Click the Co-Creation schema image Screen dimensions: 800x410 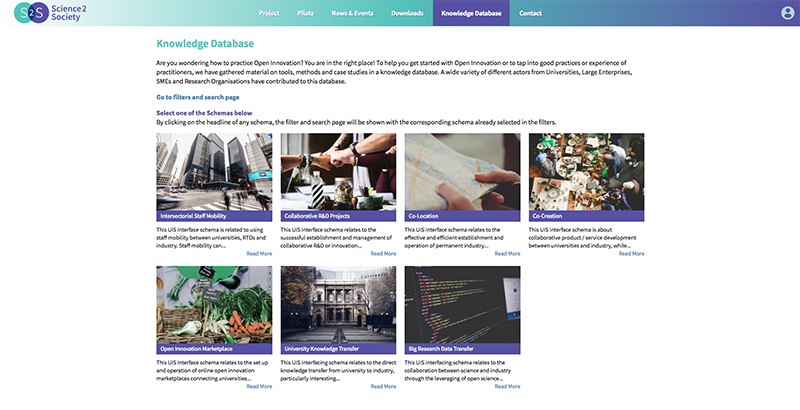point(586,171)
